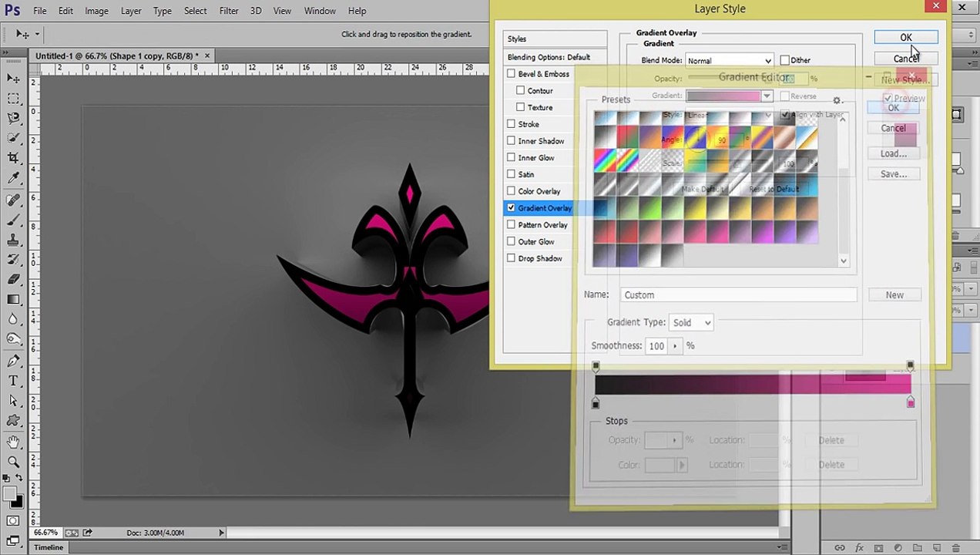Toggle Quick Mask mode icon

click(x=13, y=522)
